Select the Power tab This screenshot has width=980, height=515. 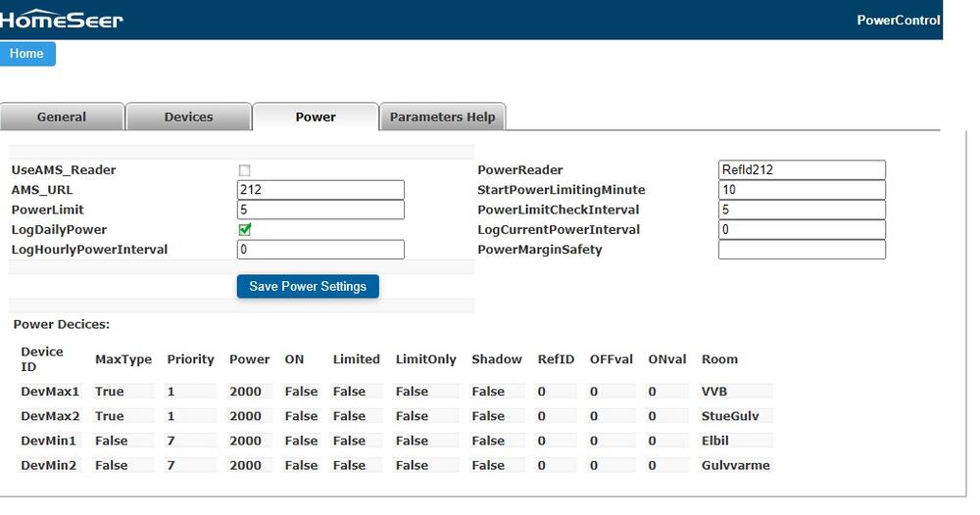316,117
